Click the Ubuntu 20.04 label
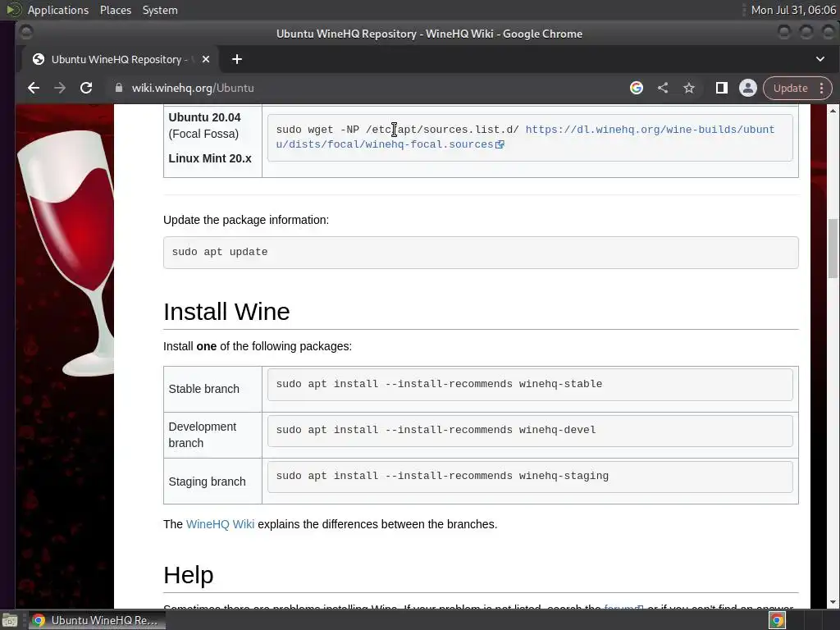Image resolution: width=840 pixels, height=630 pixels. pos(204,117)
